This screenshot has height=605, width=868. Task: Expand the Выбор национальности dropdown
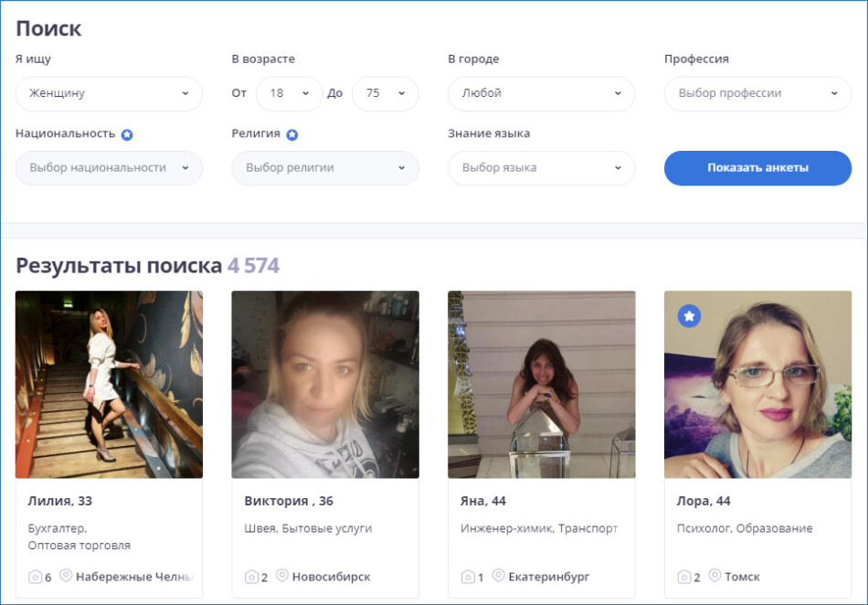(x=109, y=168)
